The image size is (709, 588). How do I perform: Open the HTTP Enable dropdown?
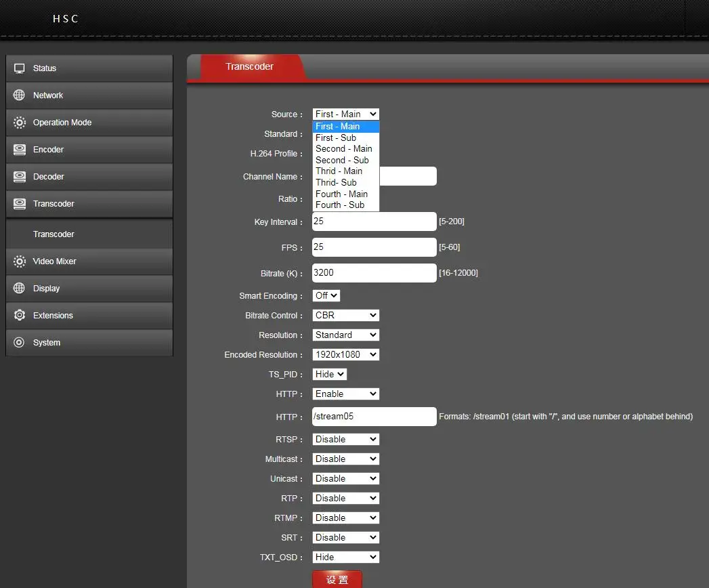(x=345, y=394)
